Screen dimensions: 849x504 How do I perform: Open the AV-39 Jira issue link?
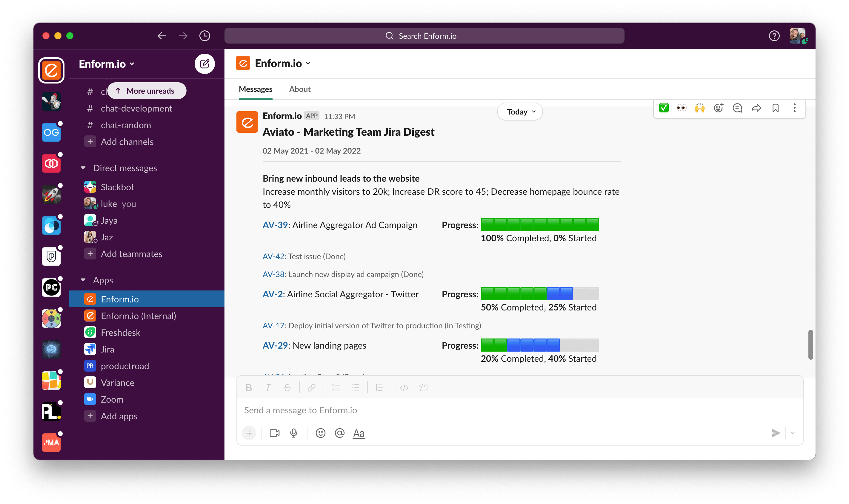(275, 225)
